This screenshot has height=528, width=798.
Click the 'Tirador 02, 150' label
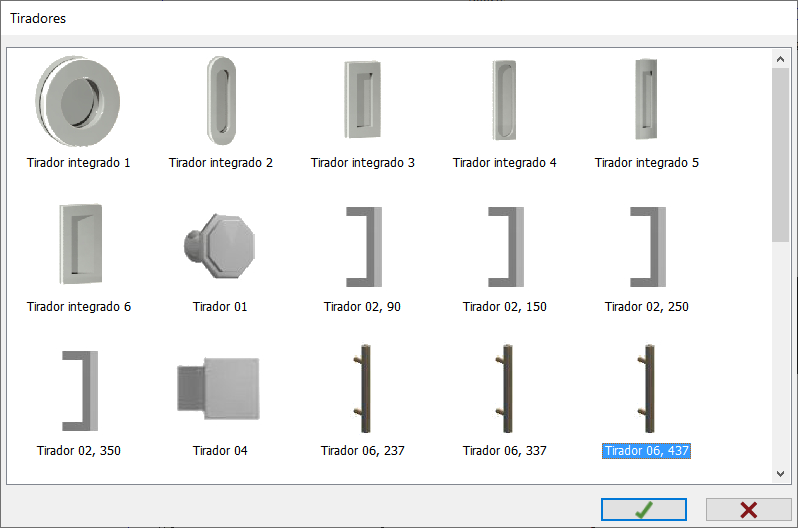[x=505, y=307]
